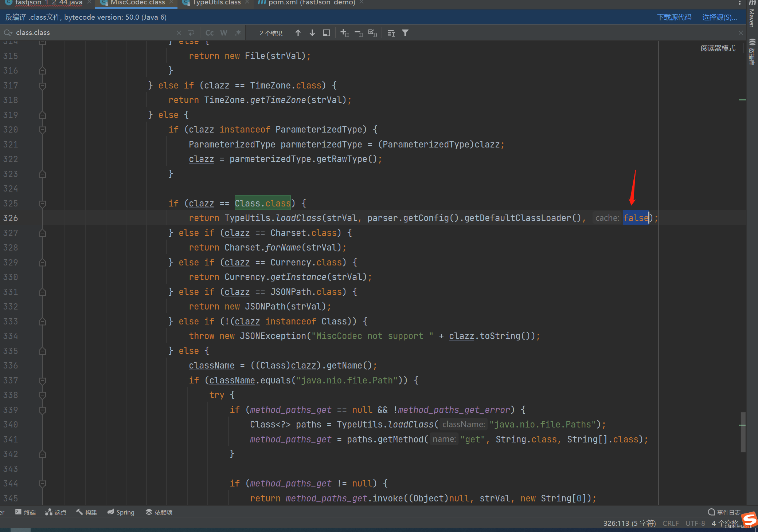This screenshot has height=532, width=758.
Task: Open the 依赖项 dependencies tool window
Action: point(159,512)
